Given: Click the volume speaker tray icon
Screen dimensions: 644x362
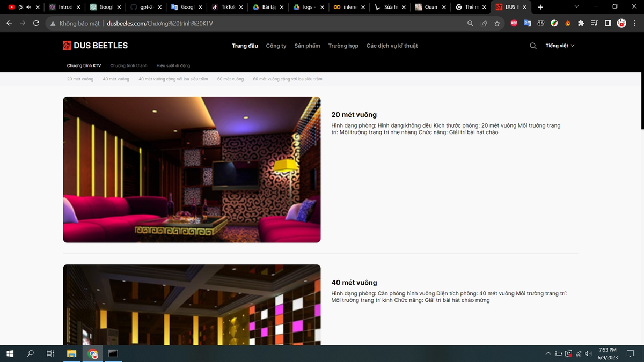Looking at the screenshot, I should 588,354.
